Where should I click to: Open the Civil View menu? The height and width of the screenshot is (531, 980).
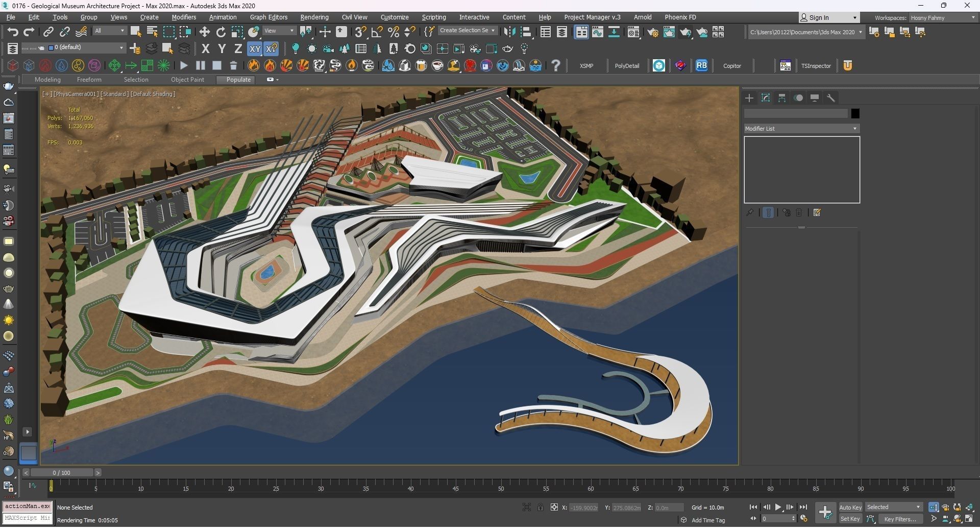point(354,17)
